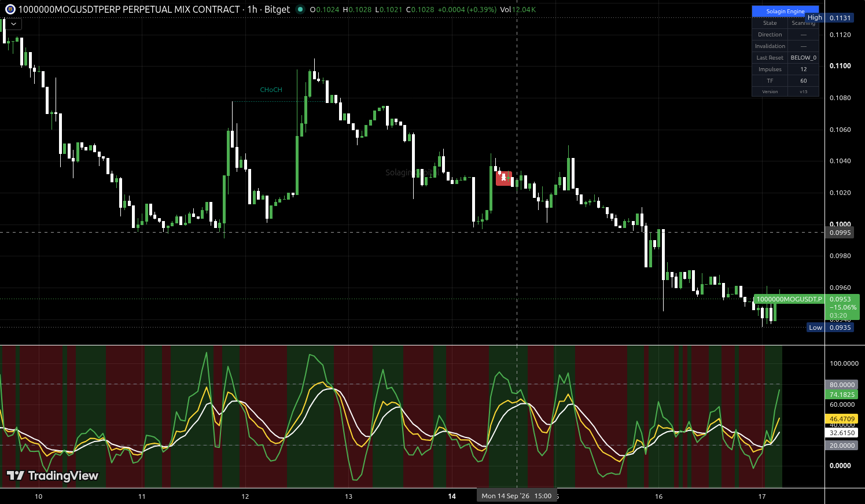Click the Impulses row label
This screenshot has width=865, height=504.
[770, 69]
